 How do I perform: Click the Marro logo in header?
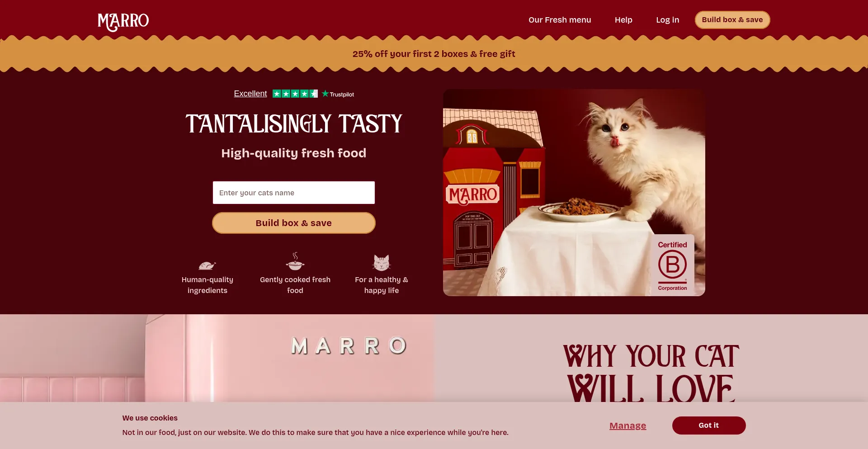(123, 22)
